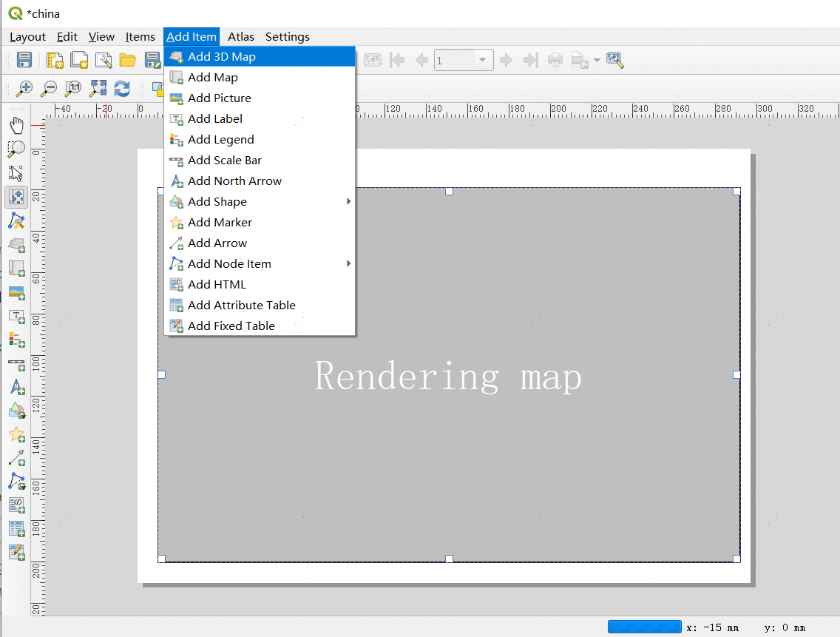
Task: Choose the Edit Nodes tool
Action: click(x=16, y=220)
